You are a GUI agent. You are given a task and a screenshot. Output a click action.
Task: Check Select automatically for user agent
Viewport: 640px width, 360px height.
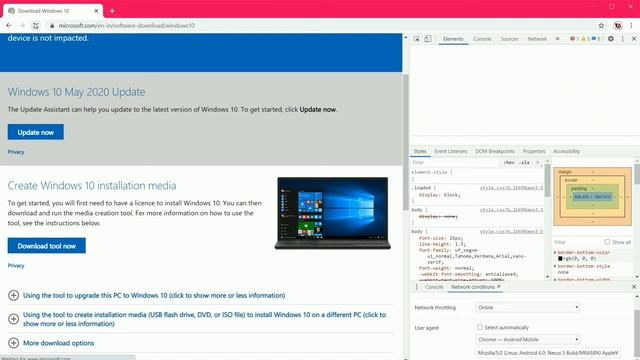pos(480,327)
